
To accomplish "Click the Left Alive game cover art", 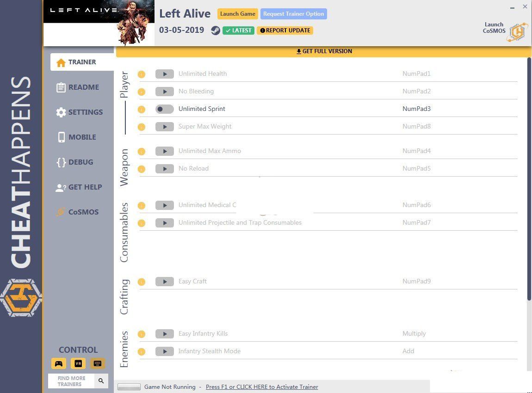I will (99, 23).
